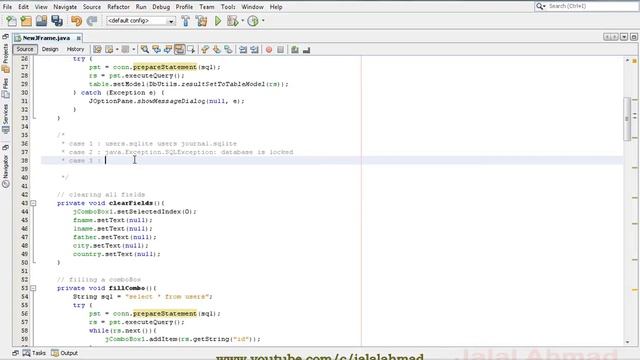
Task: Open the Refactor menu
Action: (118, 7)
